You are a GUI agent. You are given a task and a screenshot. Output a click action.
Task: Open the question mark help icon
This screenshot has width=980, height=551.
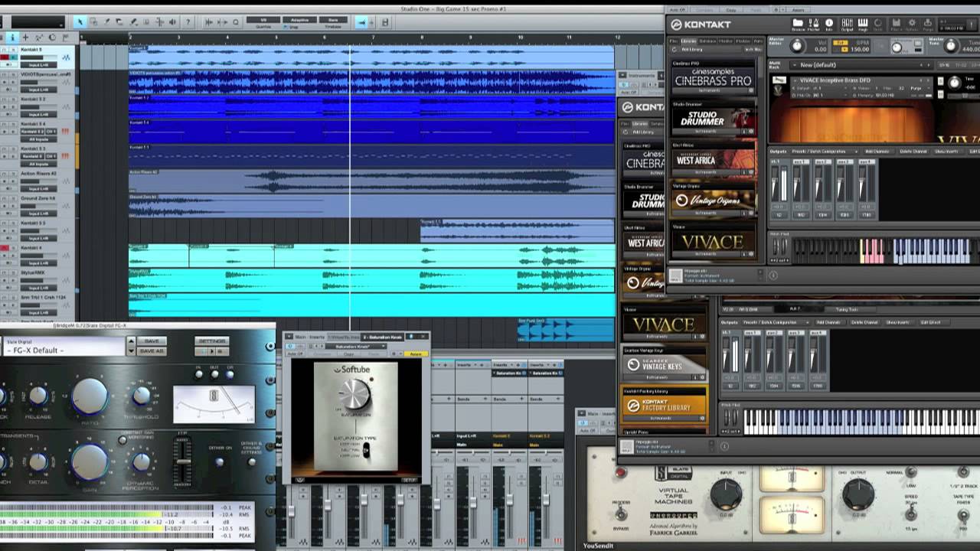188,21
